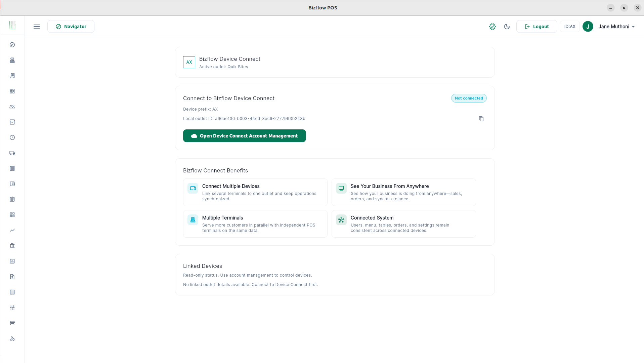Open the user settings gear sidebar icon

(x=12, y=338)
